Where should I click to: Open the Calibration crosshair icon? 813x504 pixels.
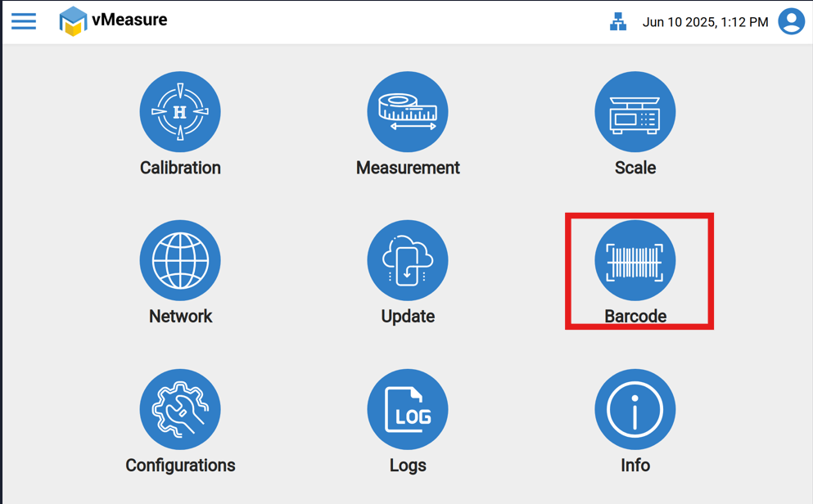click(180, 112)
